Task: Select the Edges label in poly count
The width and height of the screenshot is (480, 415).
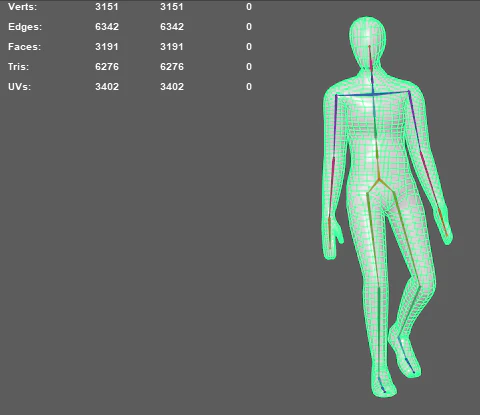Action: point(25,27)
